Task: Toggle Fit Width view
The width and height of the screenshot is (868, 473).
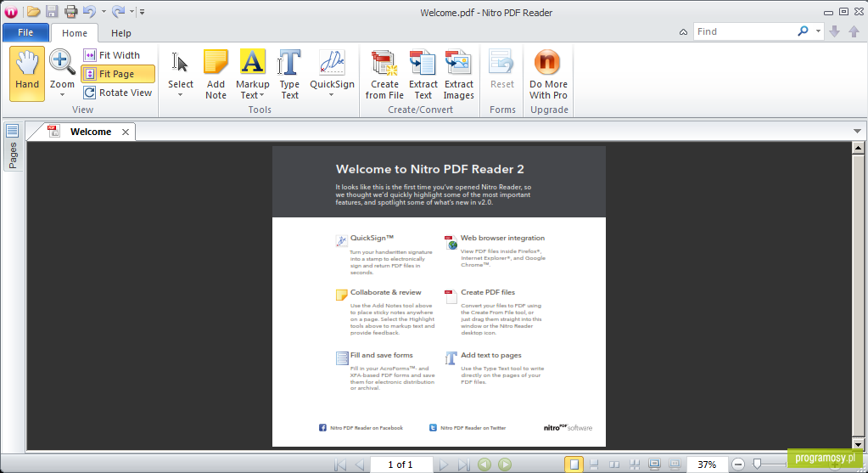Action: point(112,55)
